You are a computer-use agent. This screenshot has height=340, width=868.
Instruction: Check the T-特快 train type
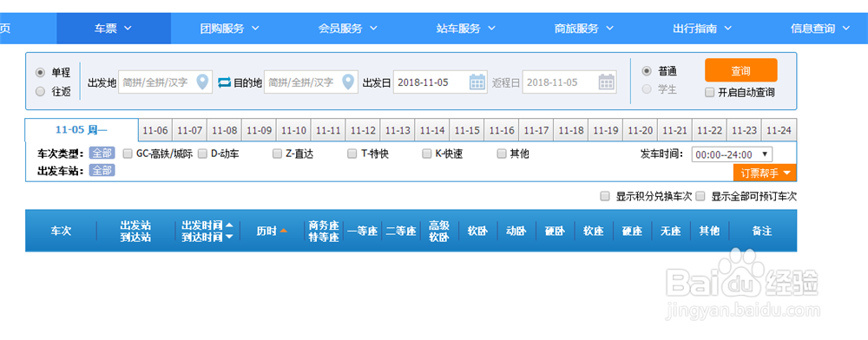[x=352, y=154]
